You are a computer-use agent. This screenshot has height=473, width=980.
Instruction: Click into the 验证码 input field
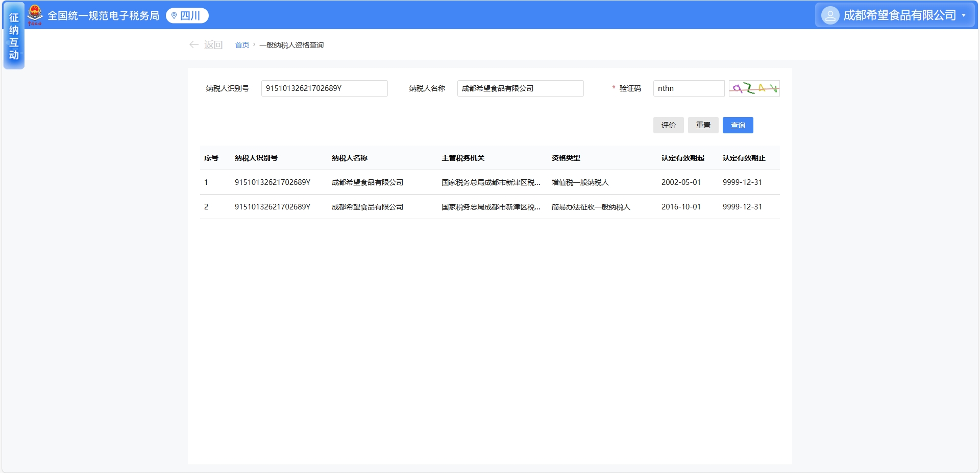tap(688, 88)
